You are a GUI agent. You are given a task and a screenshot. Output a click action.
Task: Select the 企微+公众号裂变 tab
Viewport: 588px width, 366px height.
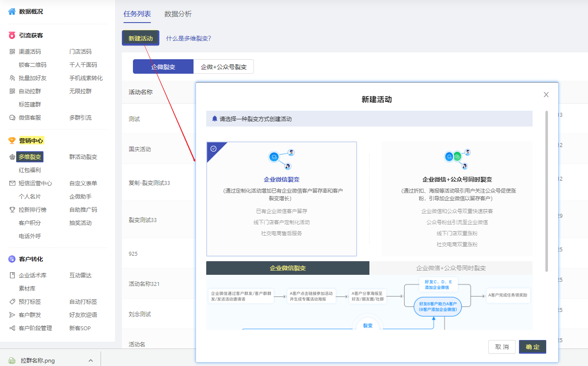pos(224,67)
